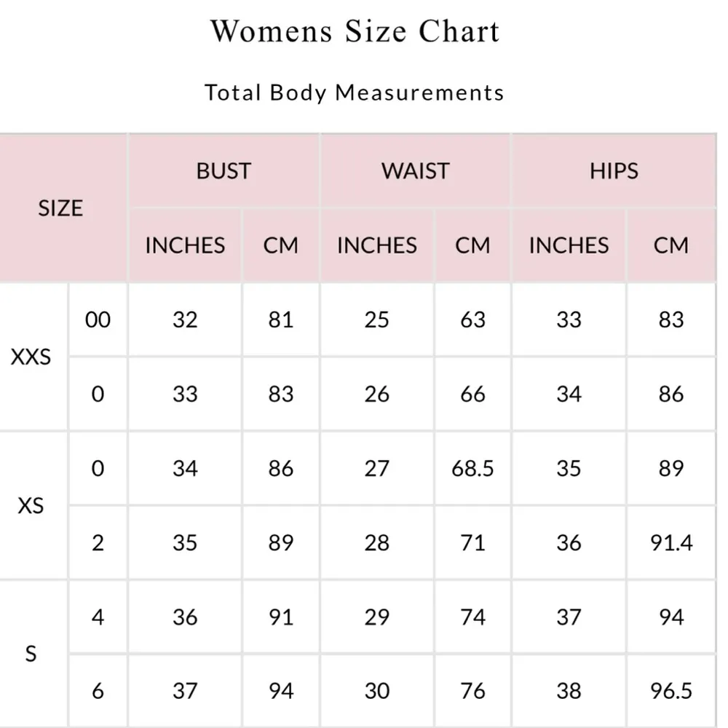The image size is (728, 728).
Task: Select the XS size label
Action: (x=31, y=505)
